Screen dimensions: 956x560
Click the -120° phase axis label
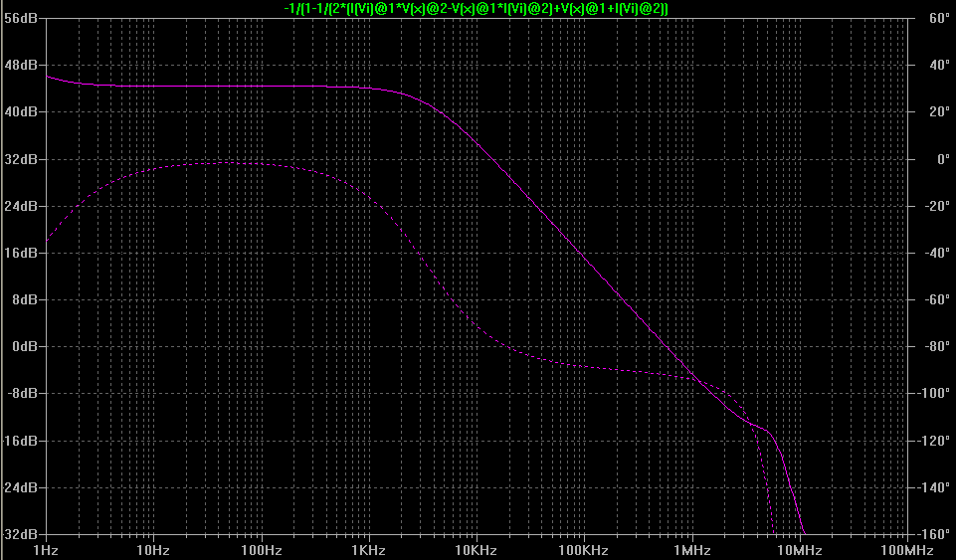pos(933,441)
